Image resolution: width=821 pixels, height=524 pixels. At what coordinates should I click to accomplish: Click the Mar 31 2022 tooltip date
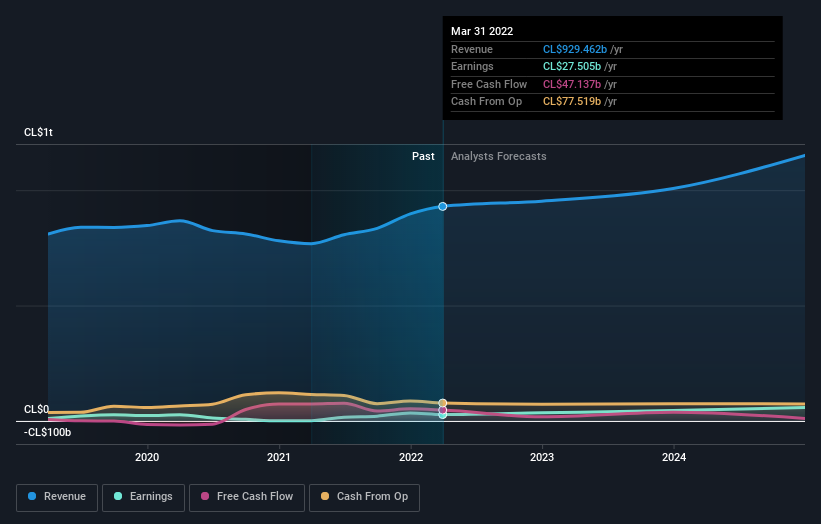click(x=482, y=31)
